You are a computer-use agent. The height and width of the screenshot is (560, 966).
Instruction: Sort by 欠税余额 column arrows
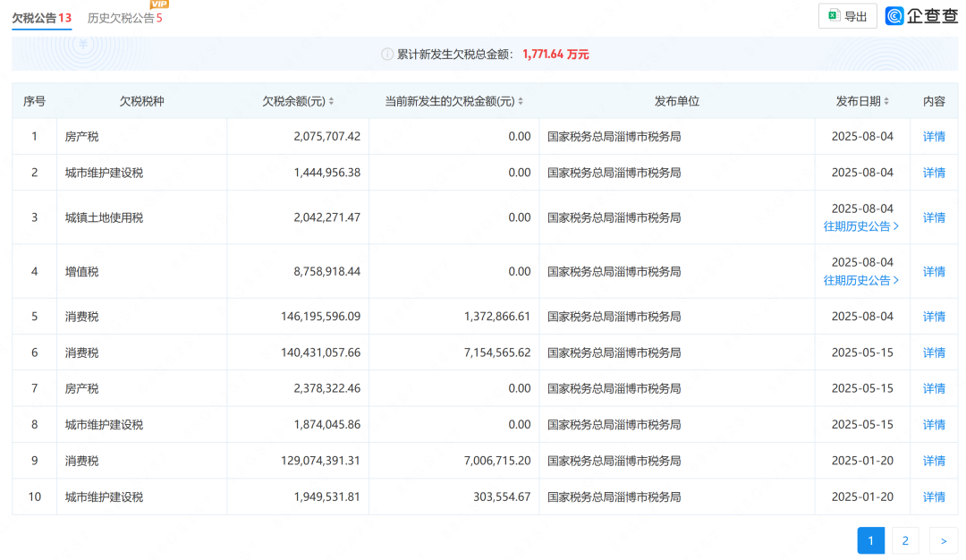coord(332,102)
